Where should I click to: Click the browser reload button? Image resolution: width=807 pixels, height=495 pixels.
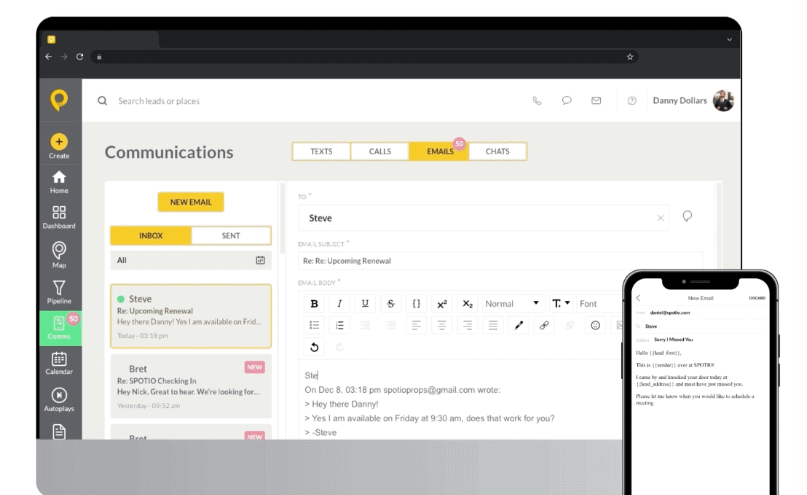click(79, 57)
